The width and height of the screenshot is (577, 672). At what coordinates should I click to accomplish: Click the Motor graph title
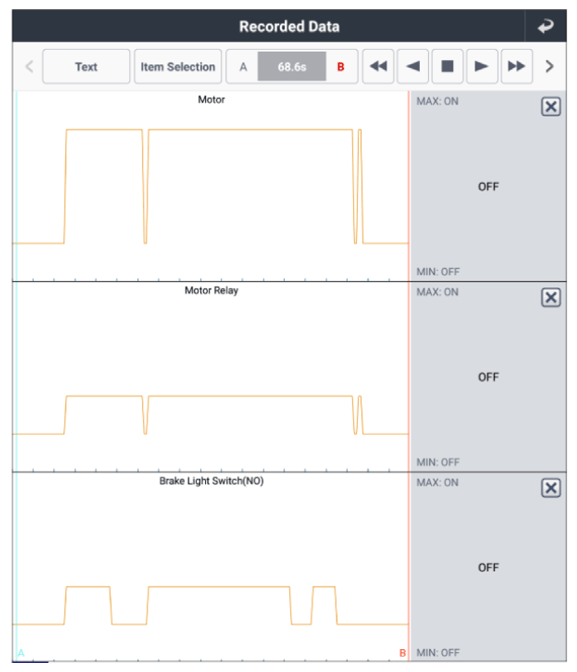(211, 99)
